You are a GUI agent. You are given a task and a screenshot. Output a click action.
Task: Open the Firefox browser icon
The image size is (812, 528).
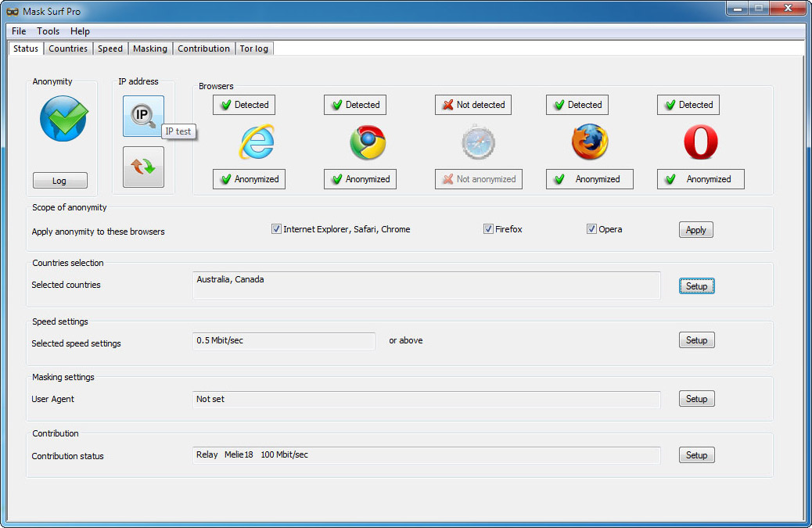pos(589,142)
